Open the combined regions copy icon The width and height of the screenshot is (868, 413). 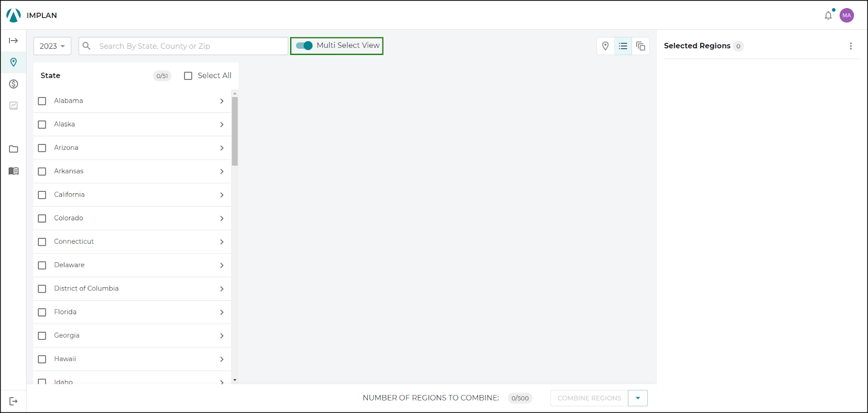click(641, 46)
